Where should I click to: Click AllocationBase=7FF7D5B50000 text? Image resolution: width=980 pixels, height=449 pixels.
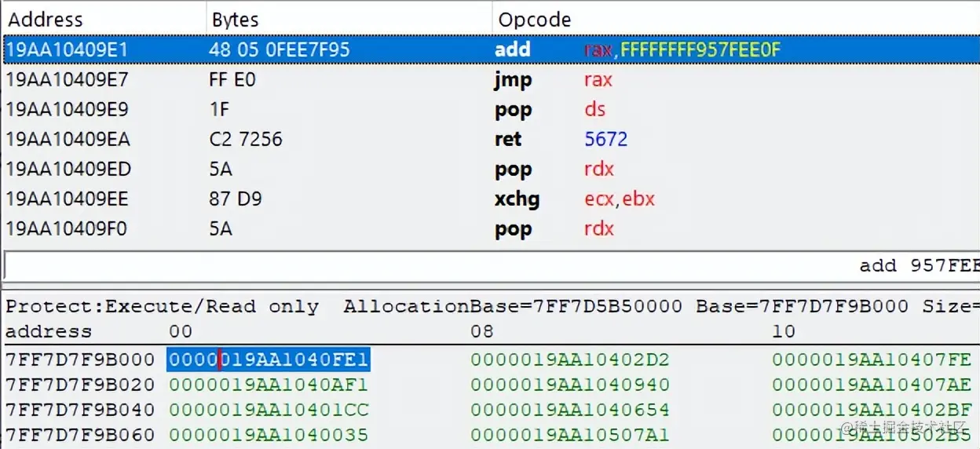513,306
